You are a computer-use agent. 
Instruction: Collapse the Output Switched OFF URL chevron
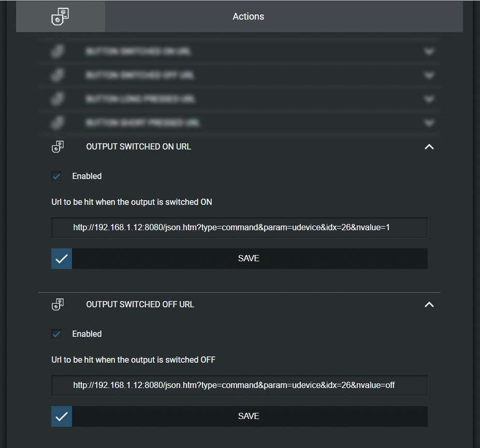[x=428, y=305]
